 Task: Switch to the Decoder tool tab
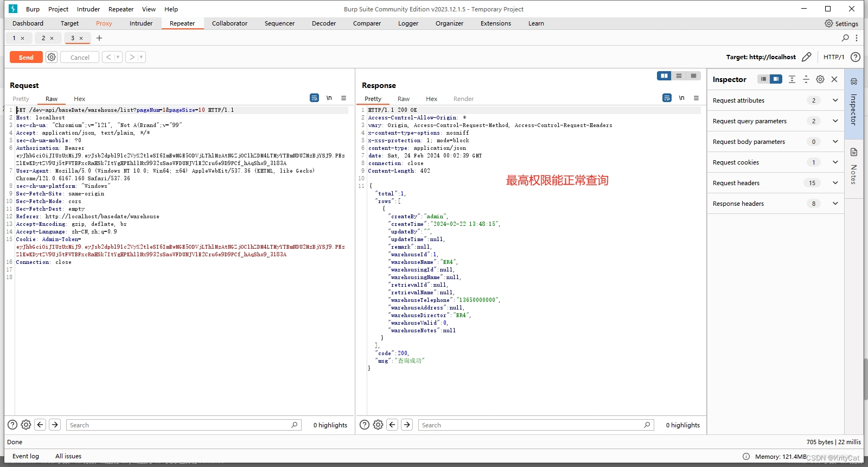[324, 23]
